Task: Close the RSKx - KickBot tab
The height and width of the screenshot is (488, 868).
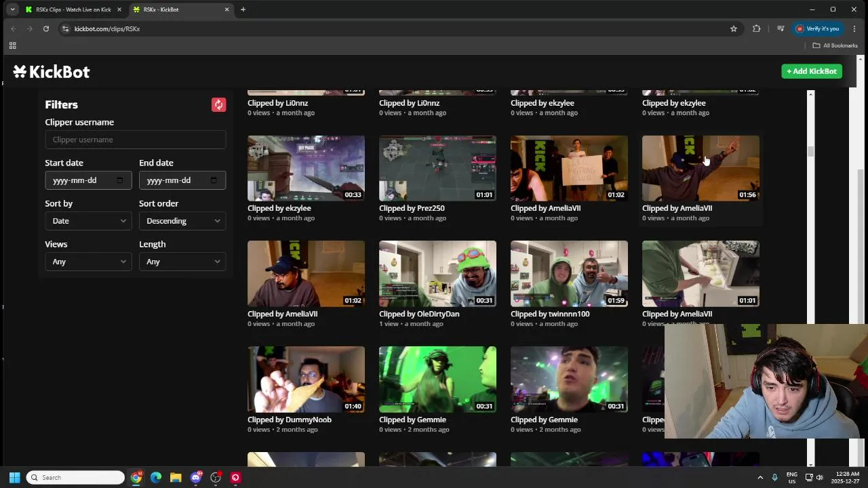Action: tap(226, 9)
